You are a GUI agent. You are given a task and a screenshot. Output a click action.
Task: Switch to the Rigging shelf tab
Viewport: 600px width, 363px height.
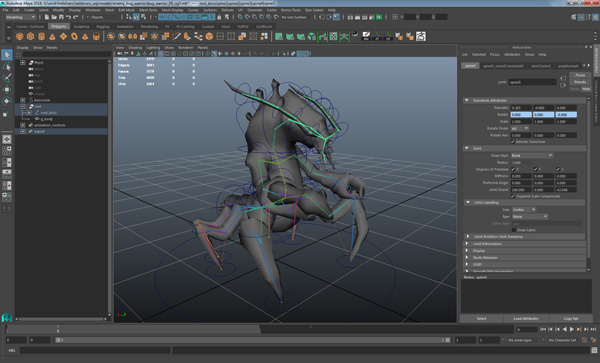103,27
